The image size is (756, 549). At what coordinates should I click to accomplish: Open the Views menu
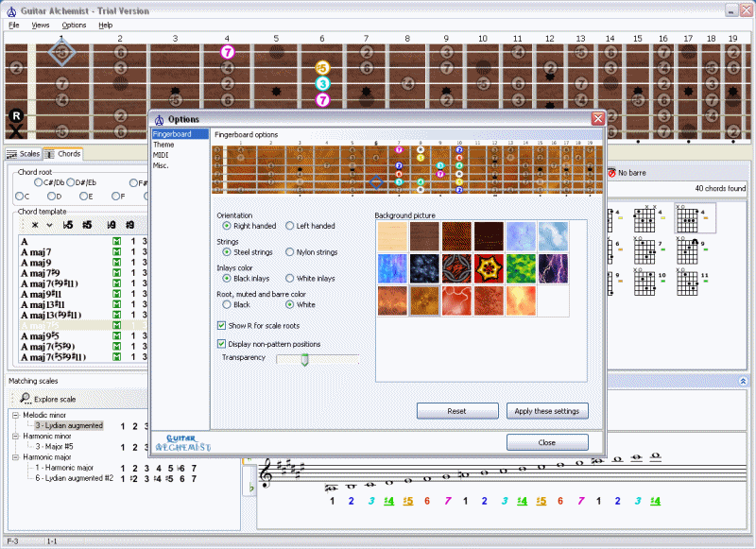[41, 25]
